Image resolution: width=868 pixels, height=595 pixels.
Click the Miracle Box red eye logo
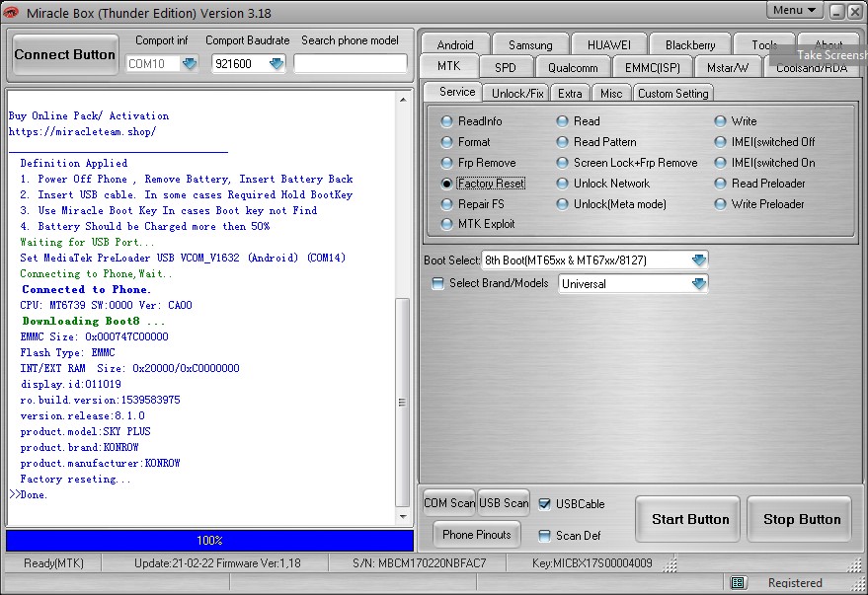click(x=11, y=13)
